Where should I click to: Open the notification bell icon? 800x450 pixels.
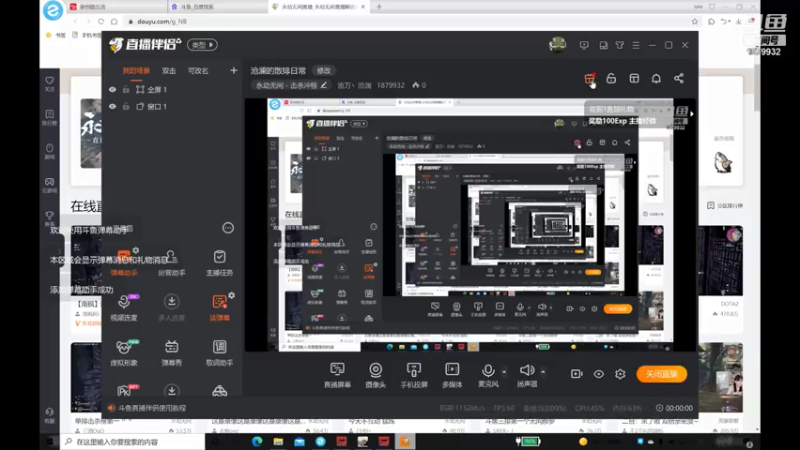(656, 78)
